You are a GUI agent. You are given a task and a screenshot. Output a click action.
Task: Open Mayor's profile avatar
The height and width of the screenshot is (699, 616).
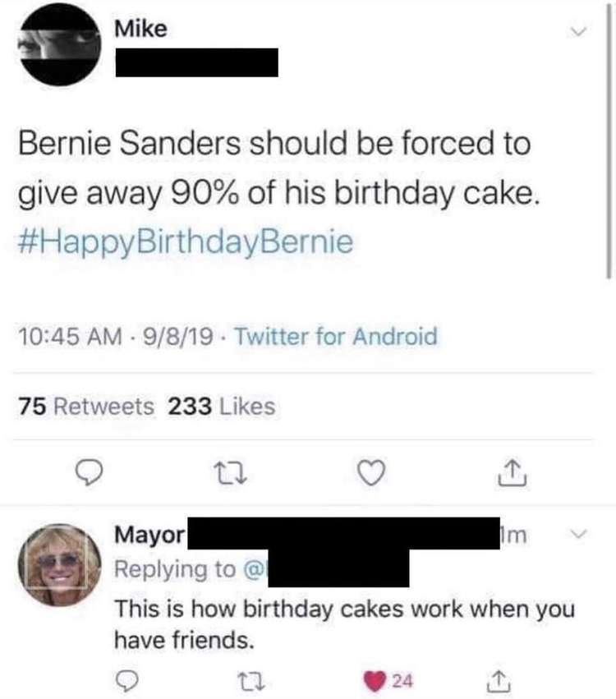click(59, 565)
